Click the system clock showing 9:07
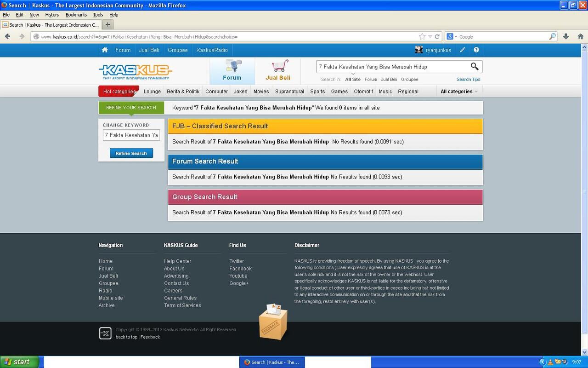The height and width of the screenshot is (368, 588). 577,362
